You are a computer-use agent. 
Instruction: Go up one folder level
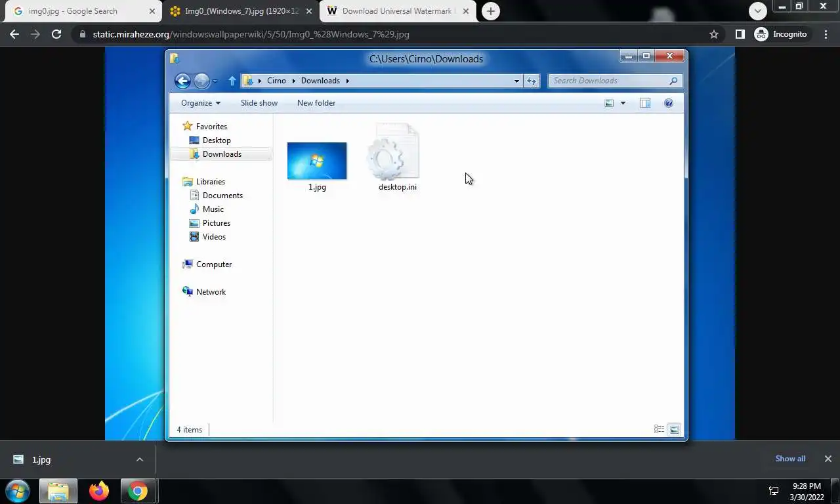click(232, 81)
